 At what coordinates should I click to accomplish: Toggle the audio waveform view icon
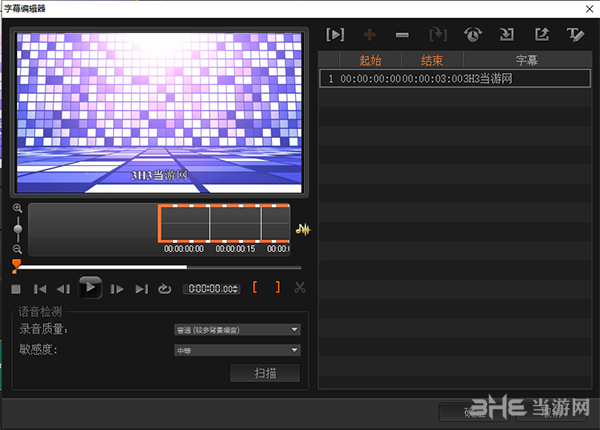click(x=303, y=230)
